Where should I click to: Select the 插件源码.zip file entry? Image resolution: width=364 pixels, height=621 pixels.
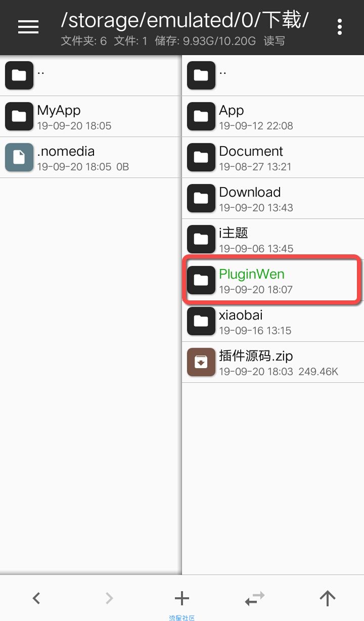coord(273,362)
